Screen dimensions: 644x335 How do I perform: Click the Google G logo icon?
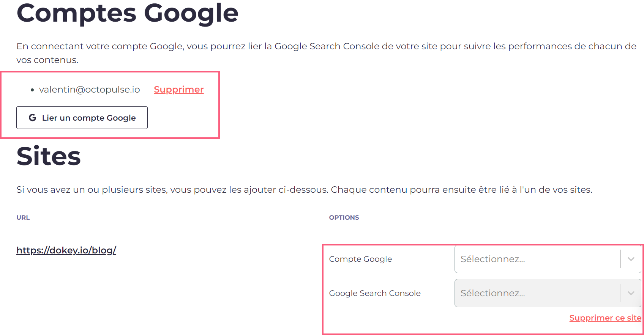(33, 118)
